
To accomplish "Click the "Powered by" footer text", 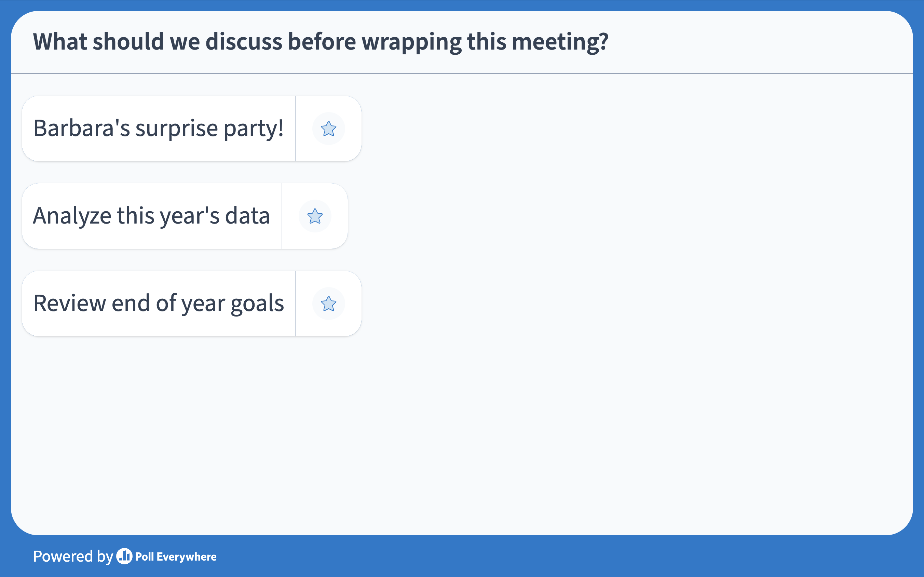I will tap(73, 556).
